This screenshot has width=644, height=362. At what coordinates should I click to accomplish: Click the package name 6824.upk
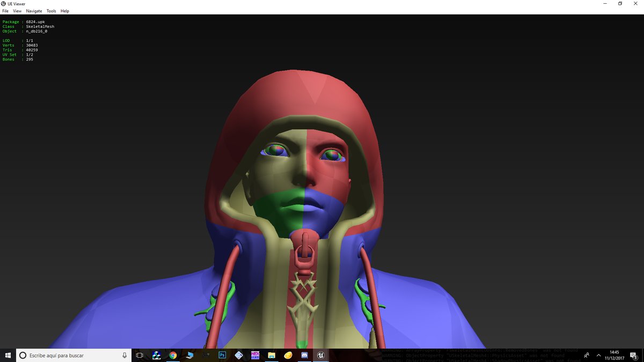coord(35,22)
